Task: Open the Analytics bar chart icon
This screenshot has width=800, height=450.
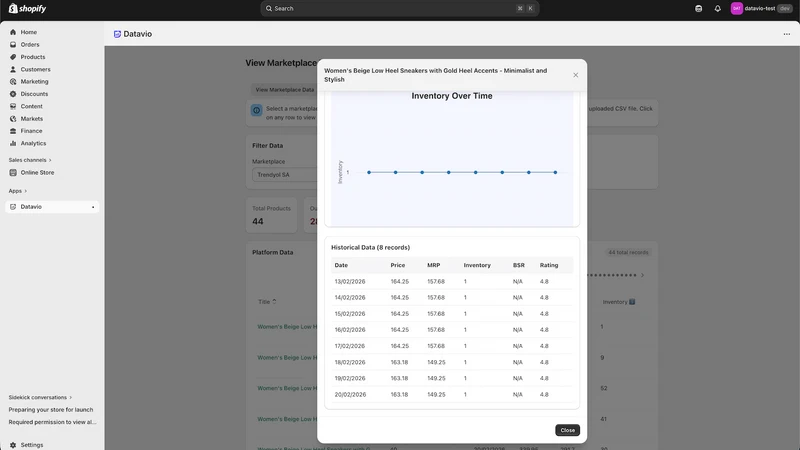Action: point(13,143)
